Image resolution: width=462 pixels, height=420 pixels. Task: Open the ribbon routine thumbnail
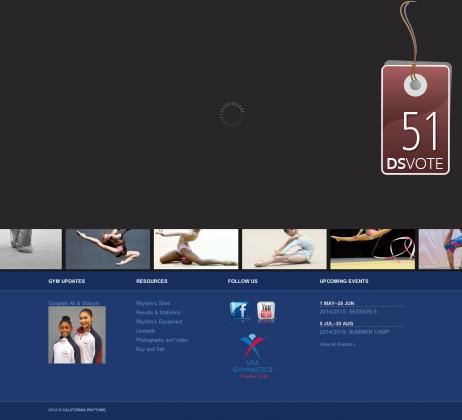373,249
